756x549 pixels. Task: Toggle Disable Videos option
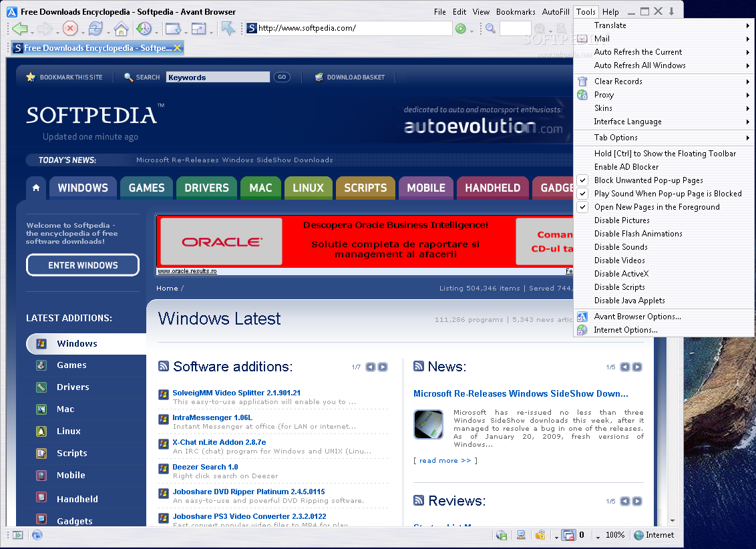point(663,260)
